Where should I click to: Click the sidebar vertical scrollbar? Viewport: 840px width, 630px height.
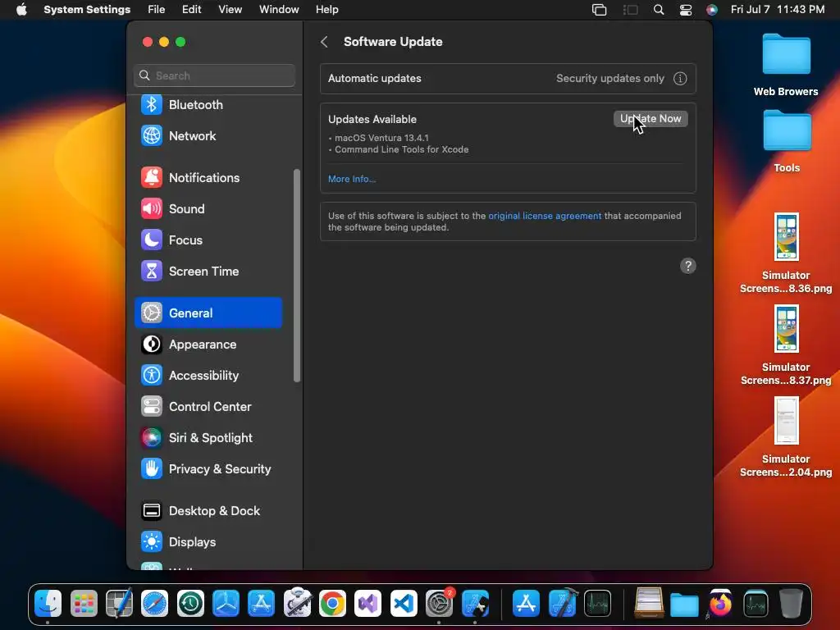(297, 276)
